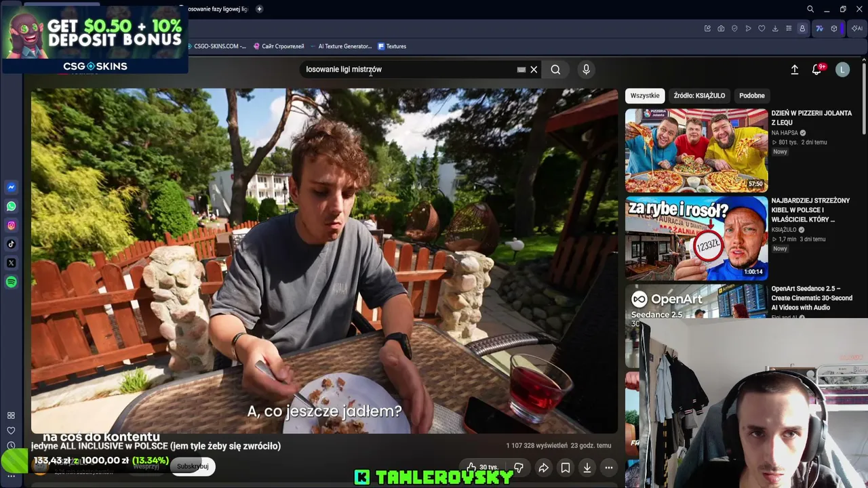Open a new browser tab
Screen dimensions: 868x488
point(259,9)
